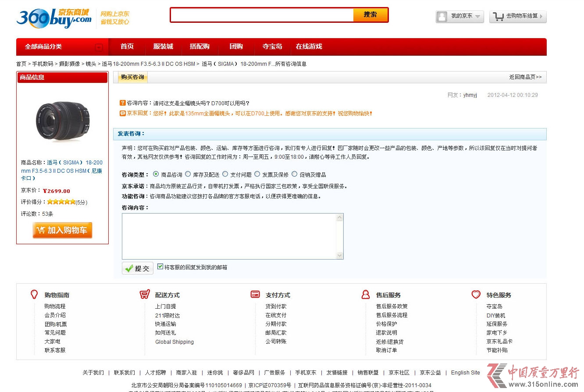The image size is (584, 392).
Task: Click 联系我们 in the bottom bar
Action: [125, 373]
